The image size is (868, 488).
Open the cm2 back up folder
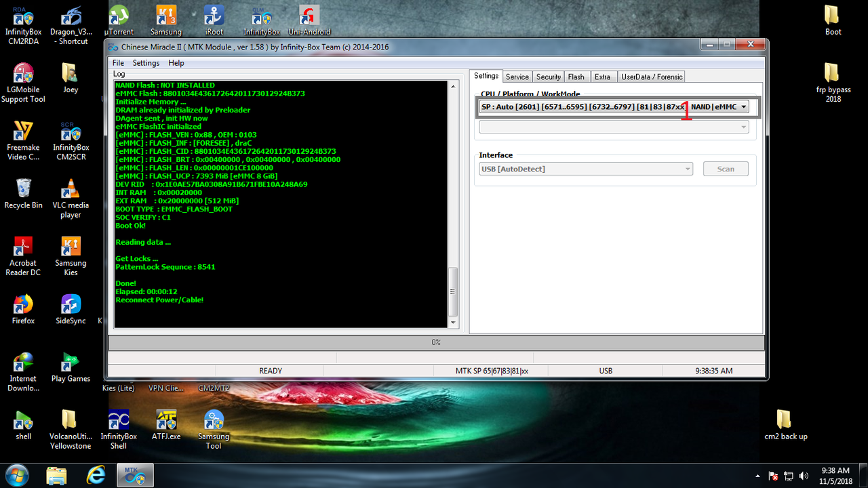(x=785, y=425)
